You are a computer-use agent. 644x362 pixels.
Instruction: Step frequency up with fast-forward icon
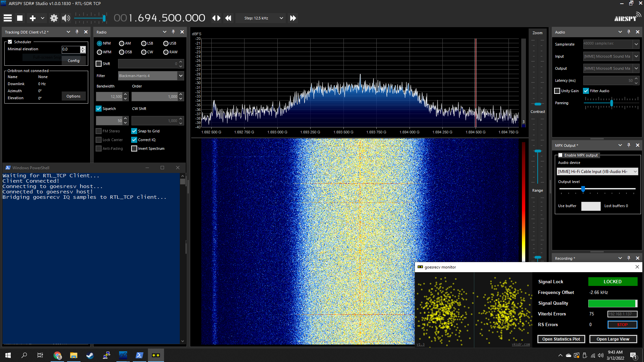[x=293, y=18]
